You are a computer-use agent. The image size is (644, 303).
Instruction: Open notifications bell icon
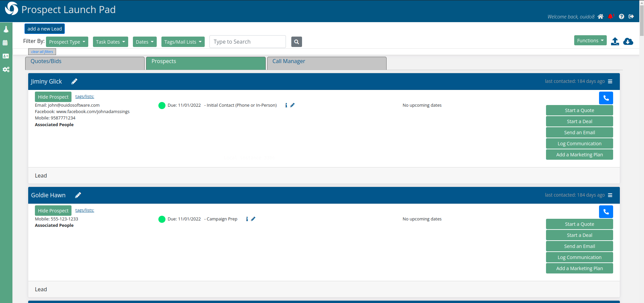610,16
